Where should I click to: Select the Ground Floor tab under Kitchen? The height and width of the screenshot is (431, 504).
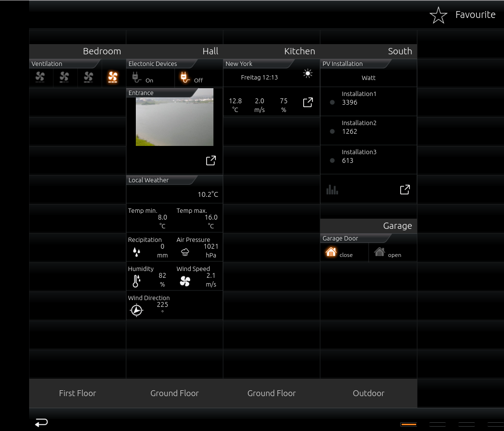point(272,393)
